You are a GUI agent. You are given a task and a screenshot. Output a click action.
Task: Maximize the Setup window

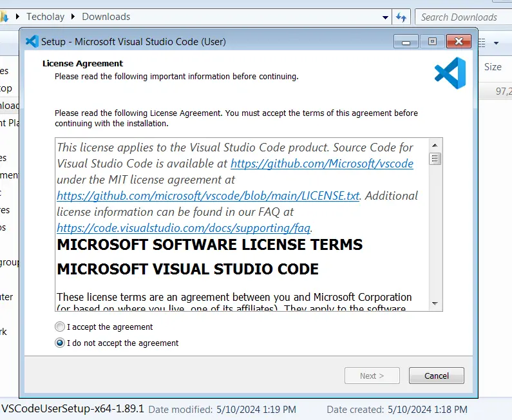coord(432,41)
